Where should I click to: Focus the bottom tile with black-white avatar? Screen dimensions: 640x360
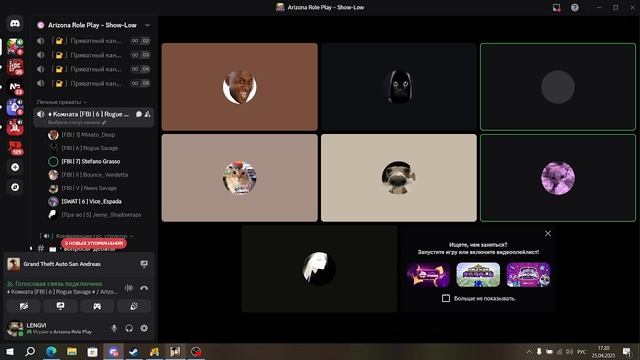pos(319,269)
